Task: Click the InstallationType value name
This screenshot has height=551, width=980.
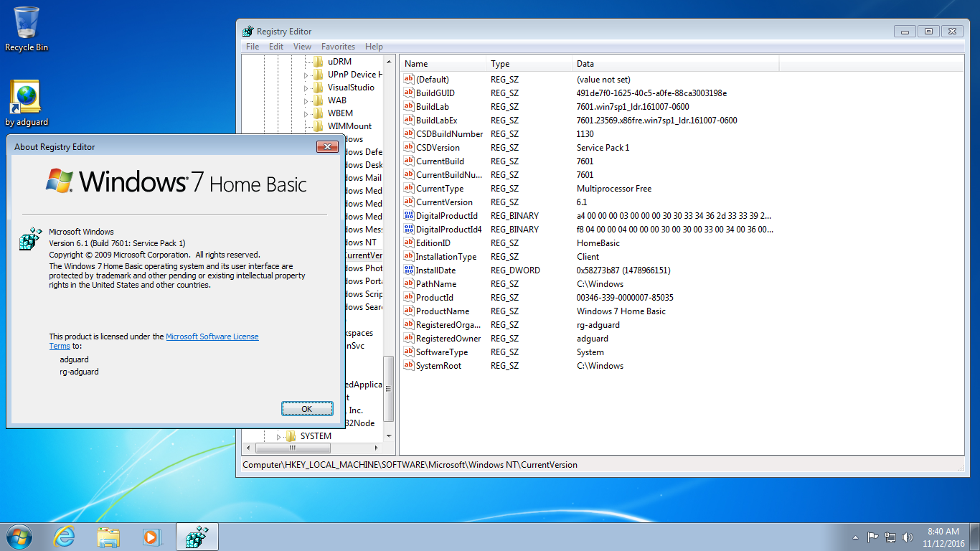Action: [446, 257]
